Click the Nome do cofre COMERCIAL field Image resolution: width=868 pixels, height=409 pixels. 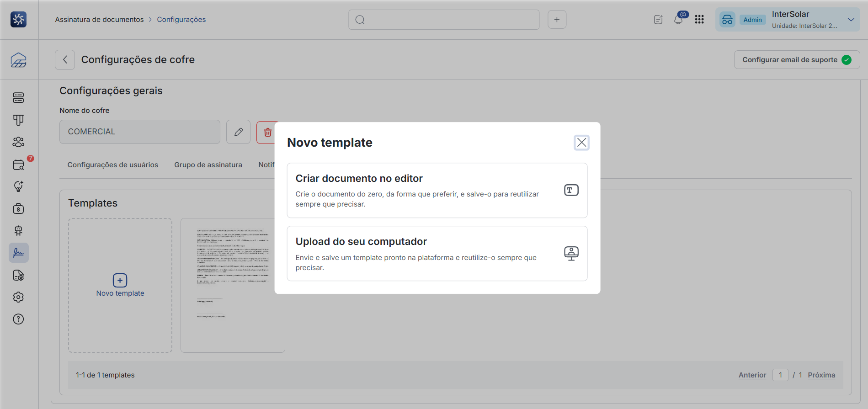tap(140, 132)
